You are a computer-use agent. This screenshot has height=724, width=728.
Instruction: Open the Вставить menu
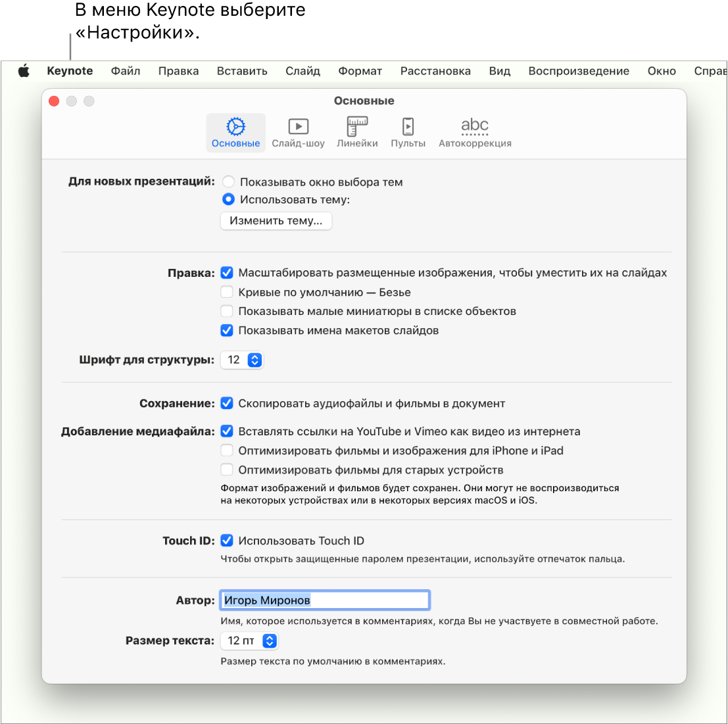pos(242,71)
